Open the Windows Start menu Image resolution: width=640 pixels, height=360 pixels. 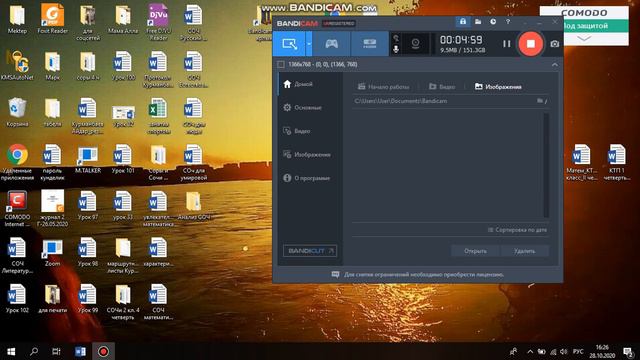11,351
